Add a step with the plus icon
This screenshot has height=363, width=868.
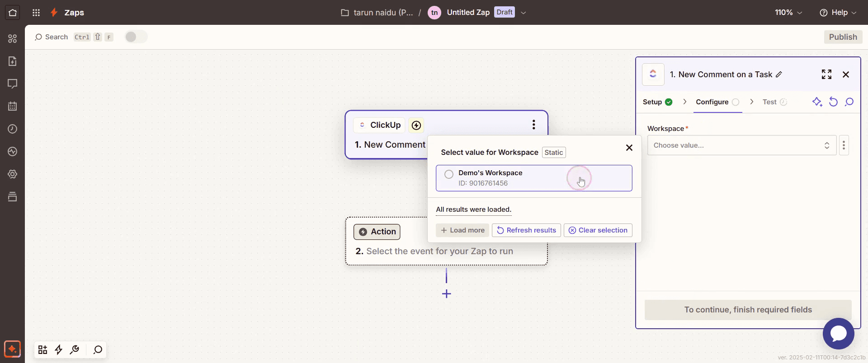point(447,294)
